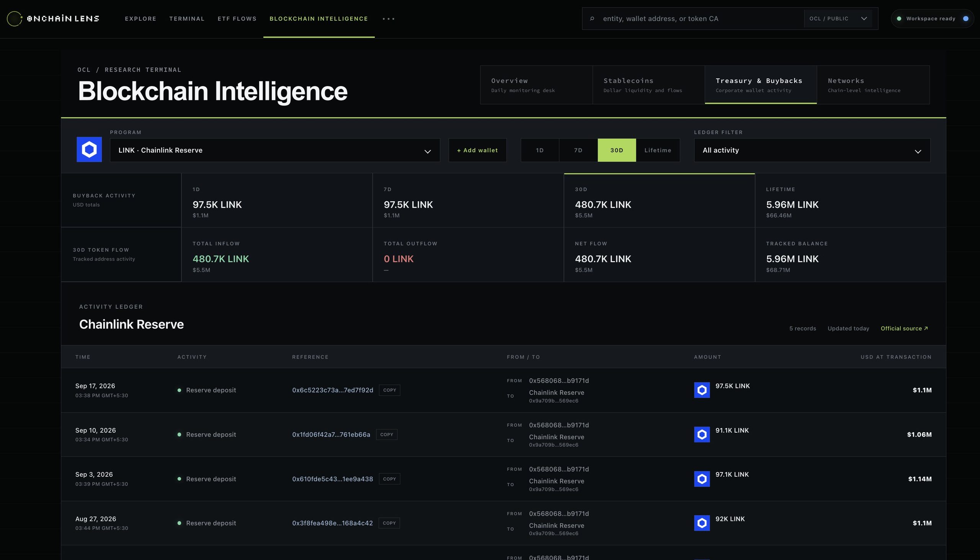
Task: Switch to Treasury & Buybacks tab
Action: coord(761,85)
